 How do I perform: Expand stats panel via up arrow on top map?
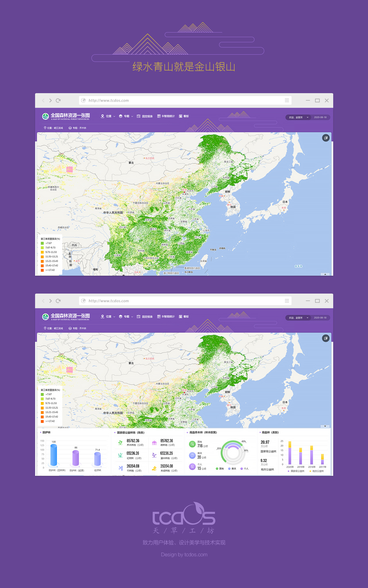click(x=325, y=274)
